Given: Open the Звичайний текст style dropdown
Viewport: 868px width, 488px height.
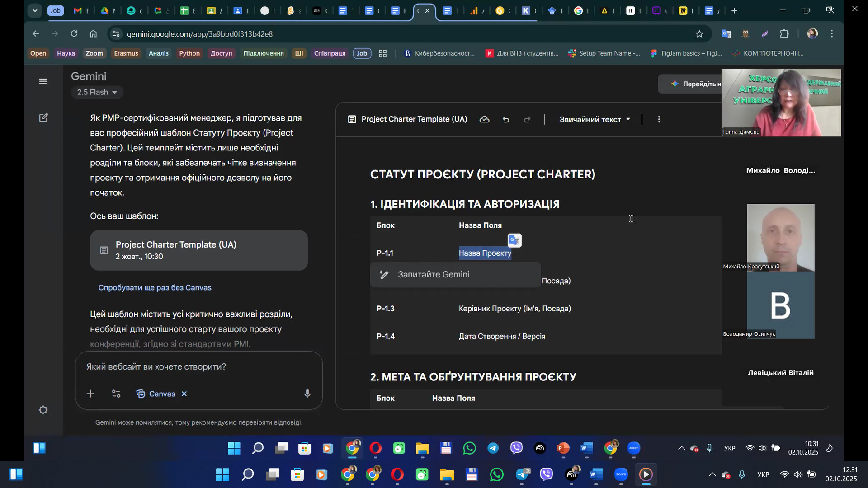Looking at the screenshot, I should pos(594,120).
